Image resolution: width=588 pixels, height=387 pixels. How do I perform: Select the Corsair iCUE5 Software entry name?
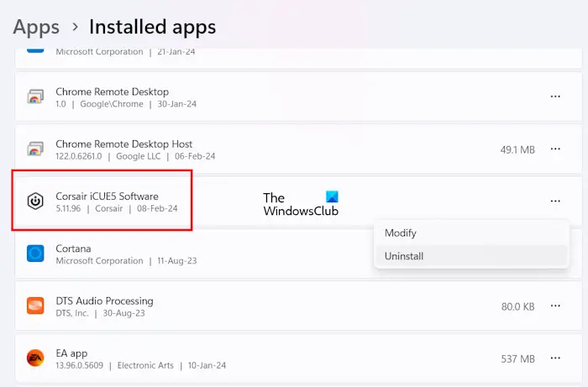(x=107, y=196)
